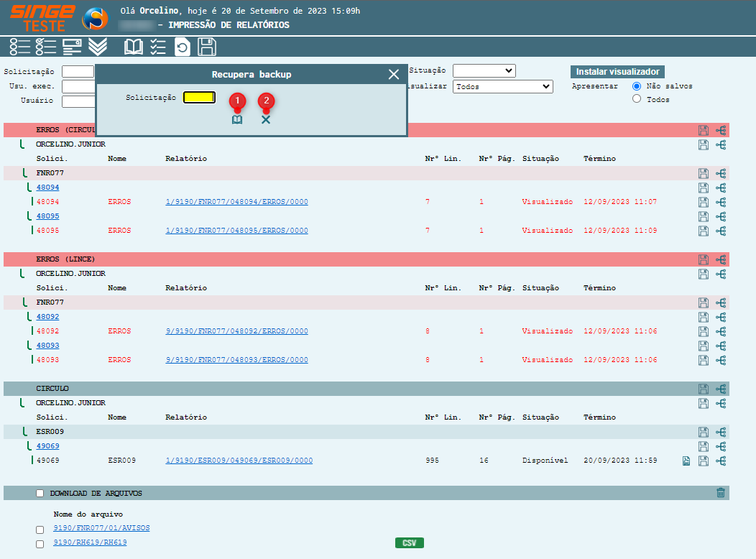Check the DOWNLOAD DE ARQUIVOS checkbox
Viewport: 756px width, 559px height.
point(40,493)
